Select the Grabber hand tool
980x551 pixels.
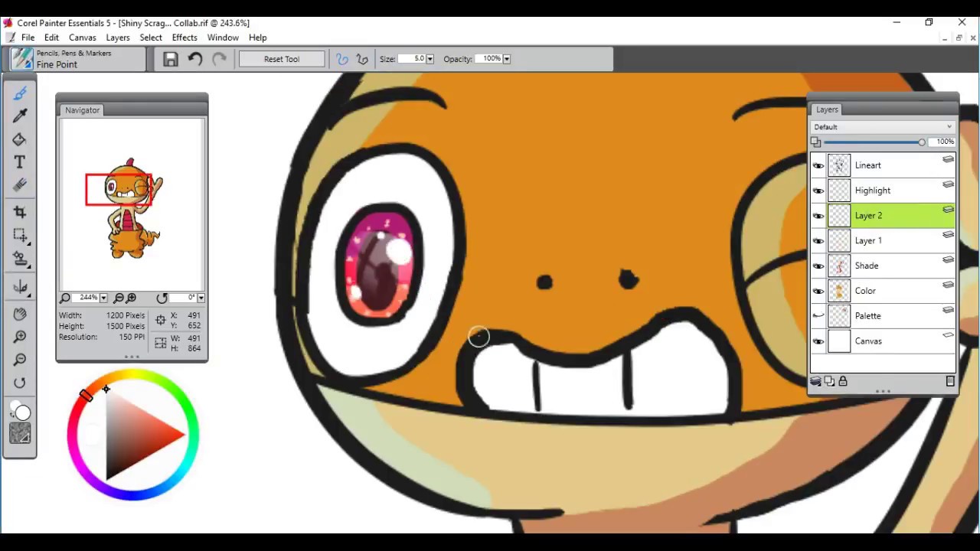click(20, 314)
